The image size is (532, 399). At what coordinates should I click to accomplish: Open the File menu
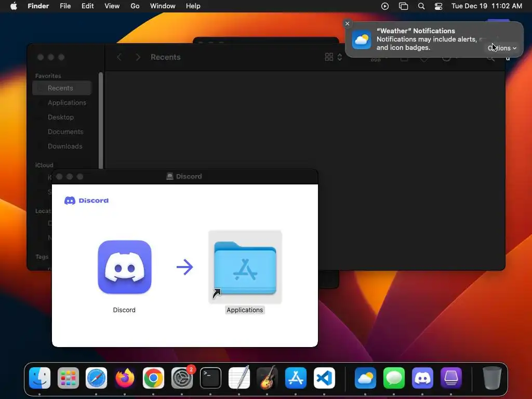65,6
